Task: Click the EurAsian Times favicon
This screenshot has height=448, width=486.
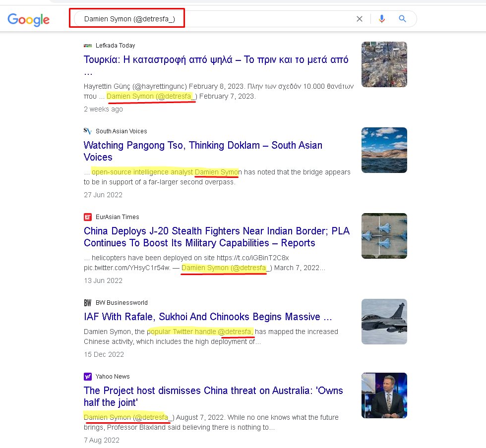Action: [88, 217]
